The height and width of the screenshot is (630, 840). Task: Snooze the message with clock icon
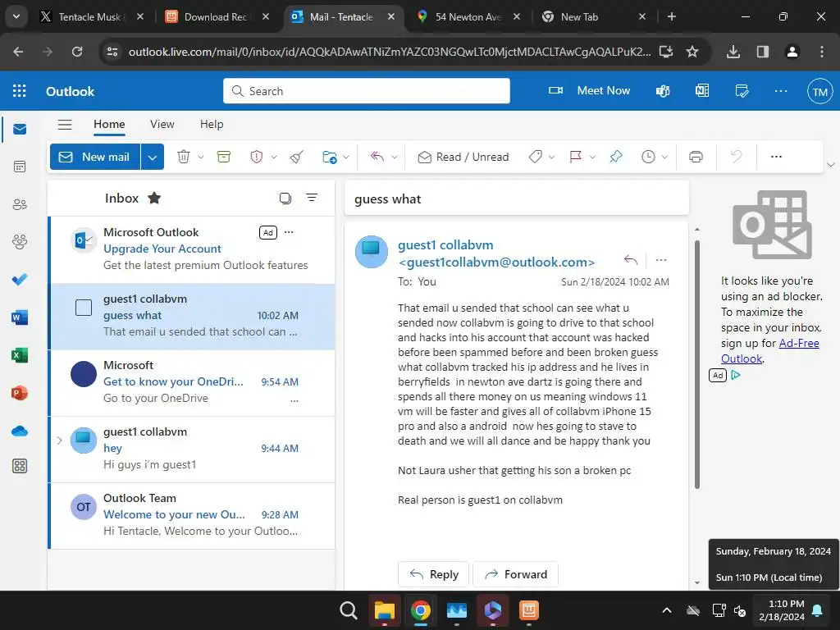coord(648,157)
